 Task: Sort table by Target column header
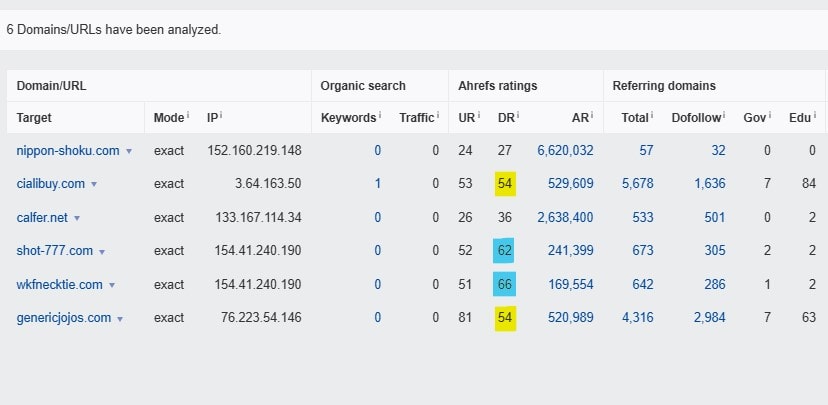tap(34, 118)
